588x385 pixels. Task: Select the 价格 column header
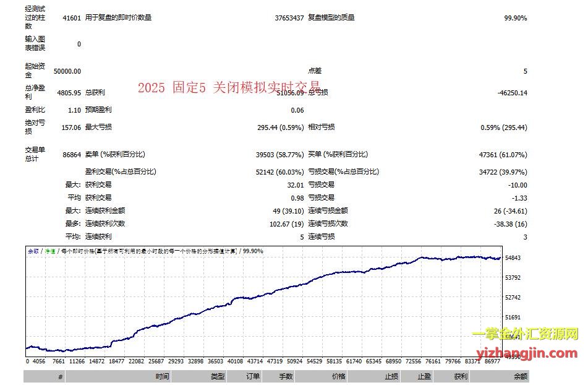(x=338, y=376)
